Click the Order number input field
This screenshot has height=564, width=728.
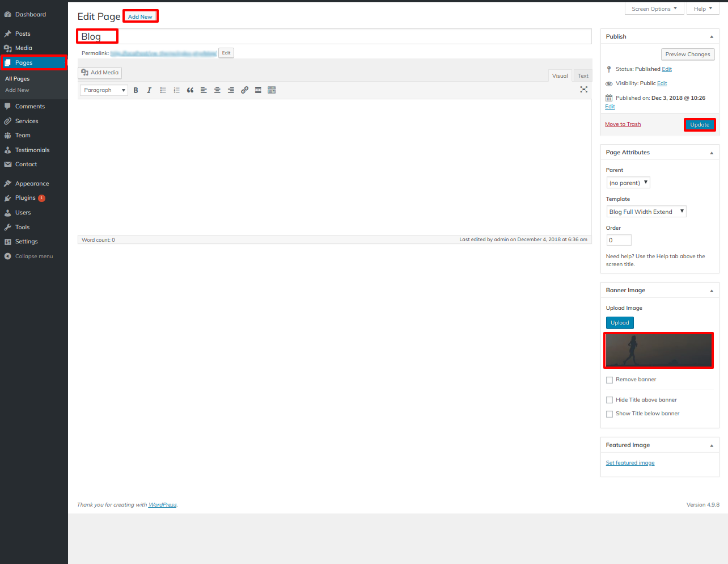[x=619, y=240]
